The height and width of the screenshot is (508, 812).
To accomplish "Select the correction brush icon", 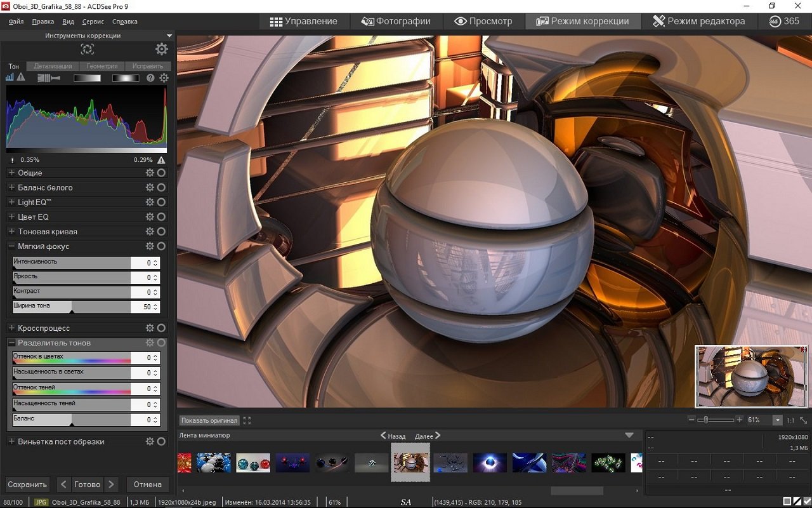I will (x=48, y=78).
